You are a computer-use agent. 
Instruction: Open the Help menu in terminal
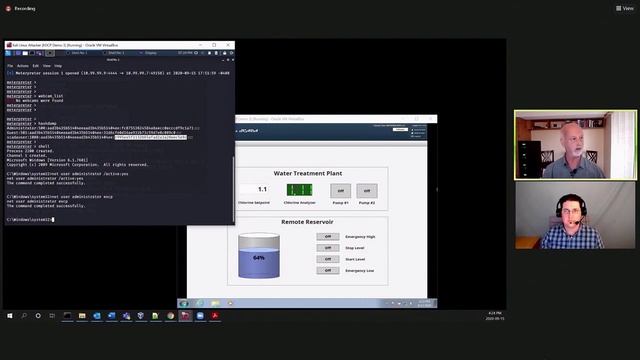coord(58,66)
